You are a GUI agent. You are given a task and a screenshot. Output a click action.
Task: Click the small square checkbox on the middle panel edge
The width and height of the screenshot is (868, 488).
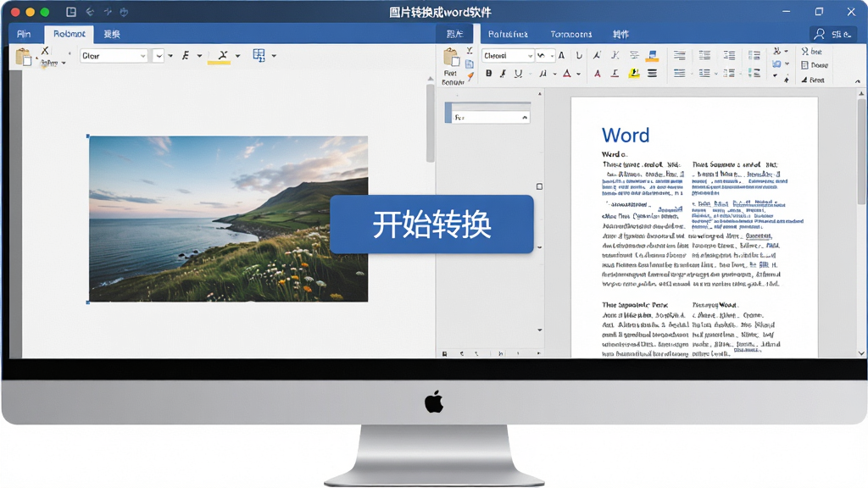click(539, 186)
